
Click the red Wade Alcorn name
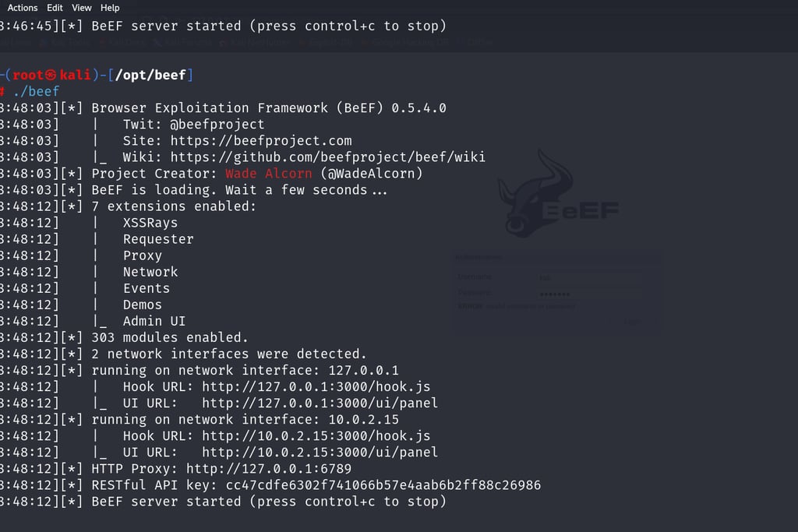click(269, 174)
